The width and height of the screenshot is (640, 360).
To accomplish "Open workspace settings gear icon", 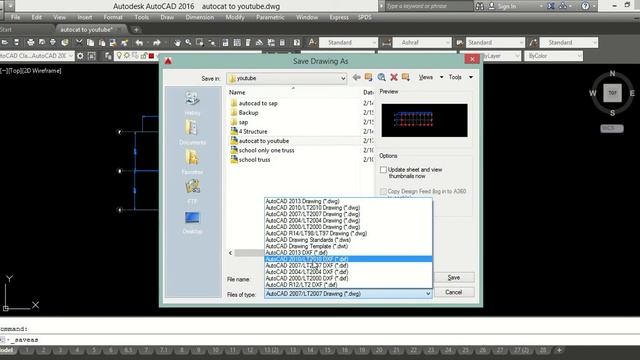I will [x=80, y=56].
